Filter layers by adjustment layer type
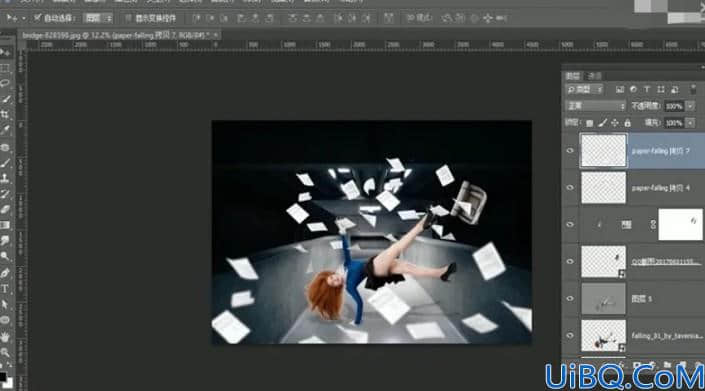Viewport: 705px width, 391px height. click(x=634, y=90)
